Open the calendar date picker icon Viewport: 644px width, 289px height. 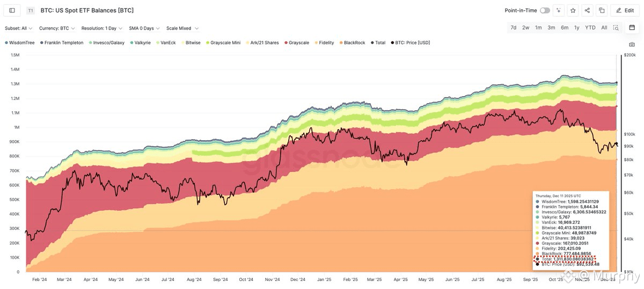632,27
